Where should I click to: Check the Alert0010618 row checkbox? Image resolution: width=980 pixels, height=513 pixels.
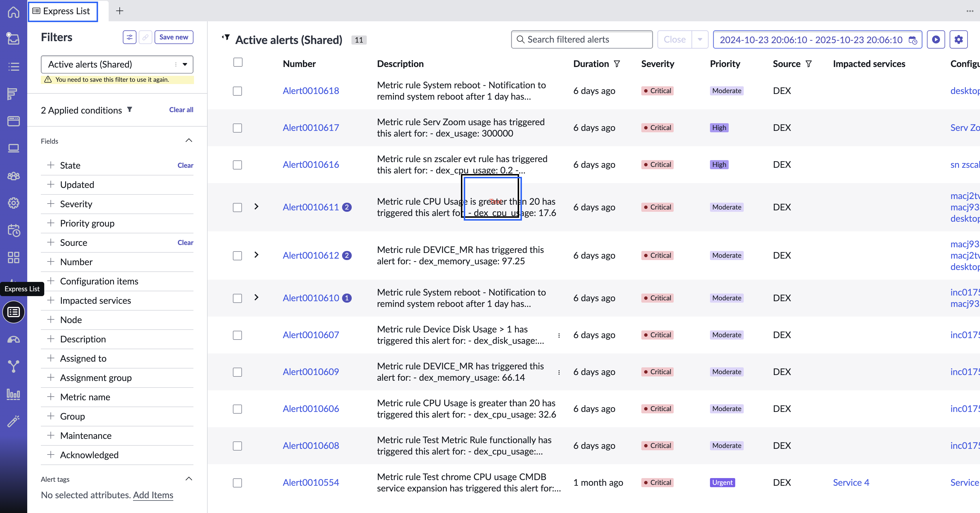(237, 91)
